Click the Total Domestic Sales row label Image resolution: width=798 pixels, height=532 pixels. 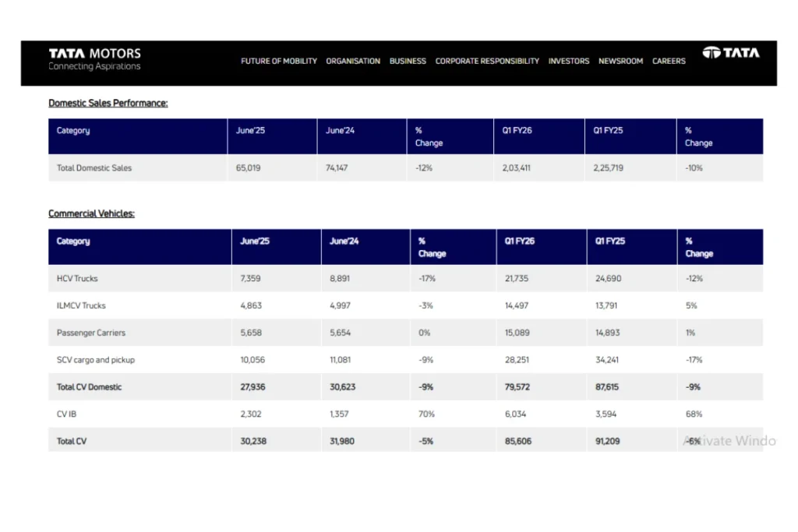[x=94, y=167]
